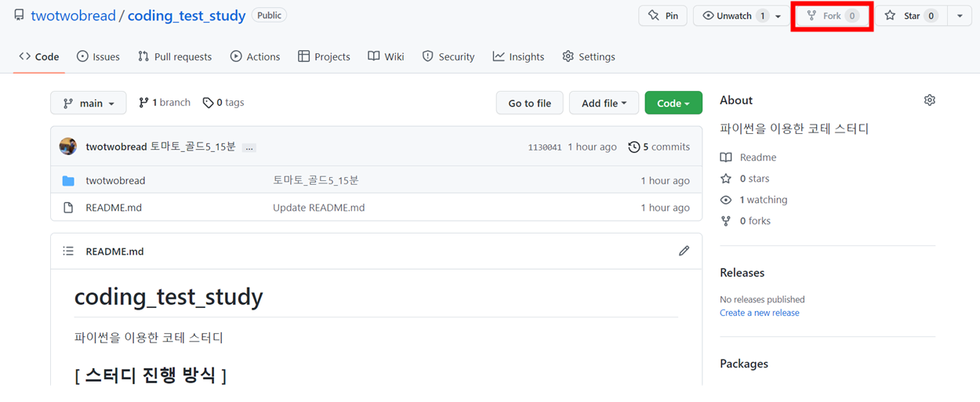The height and width of the screenshot is (402, 980).
Task: View the 0 tags link
Action: (x=223, y=103)
